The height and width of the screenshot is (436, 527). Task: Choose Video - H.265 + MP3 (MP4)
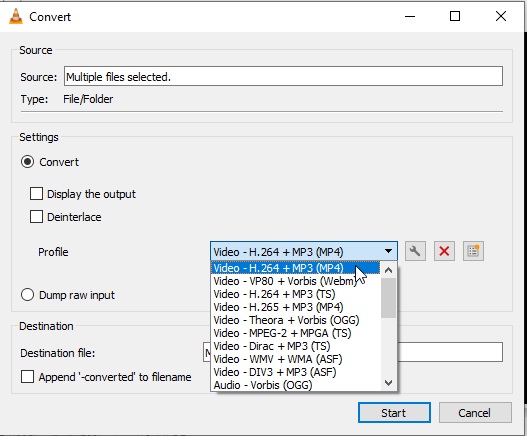(x=296, y=307)
